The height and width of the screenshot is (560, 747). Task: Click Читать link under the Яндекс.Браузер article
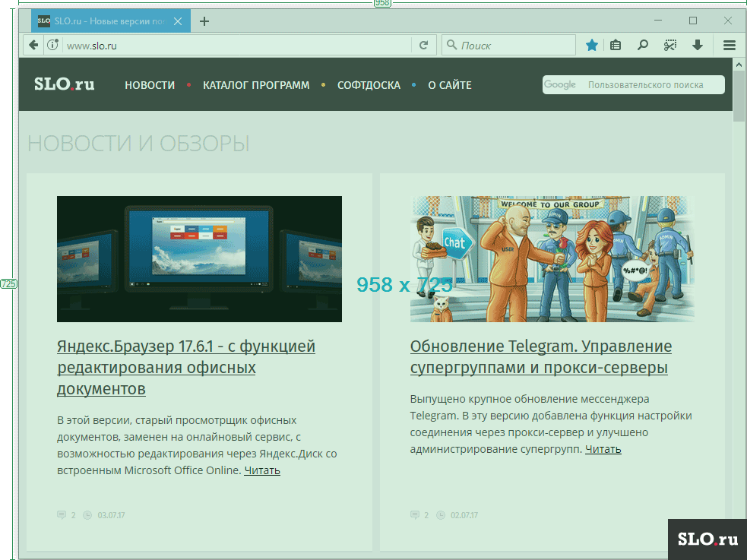[262, 470]
